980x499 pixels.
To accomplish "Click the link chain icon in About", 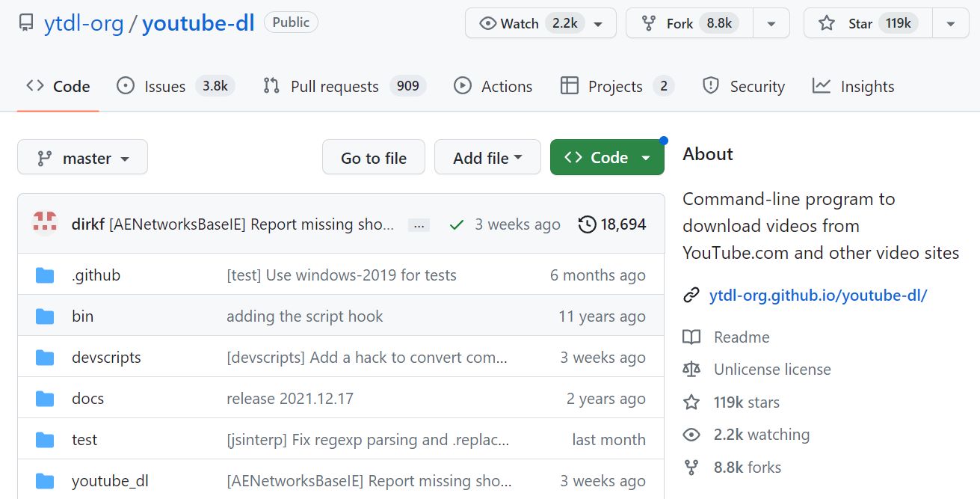I will click(691, 296).
